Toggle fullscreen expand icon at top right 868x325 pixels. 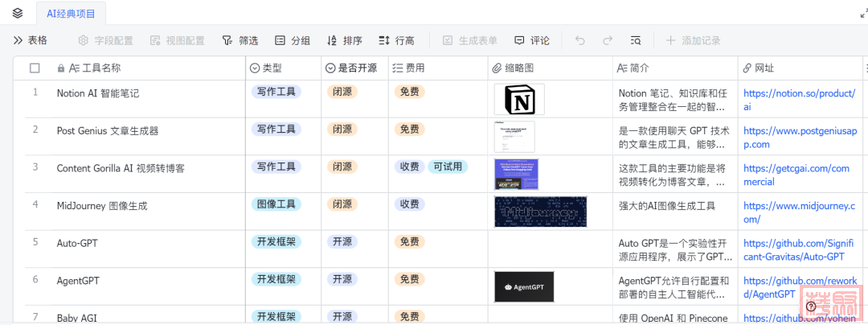click(x=863, y=14)
